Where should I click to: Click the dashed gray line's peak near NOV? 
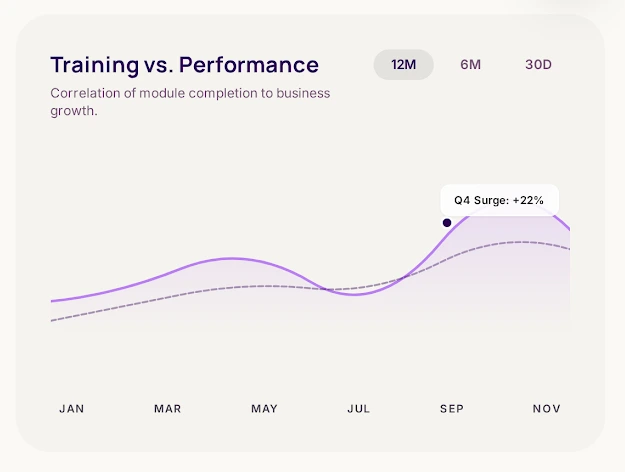pyautogui.click(x=518, y=241)
